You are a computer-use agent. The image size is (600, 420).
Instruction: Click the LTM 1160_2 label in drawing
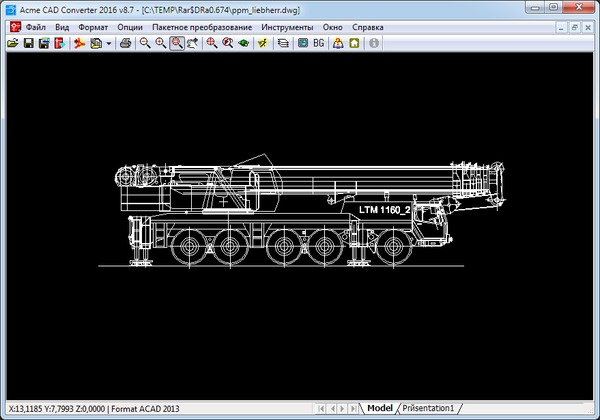point(385,210)
